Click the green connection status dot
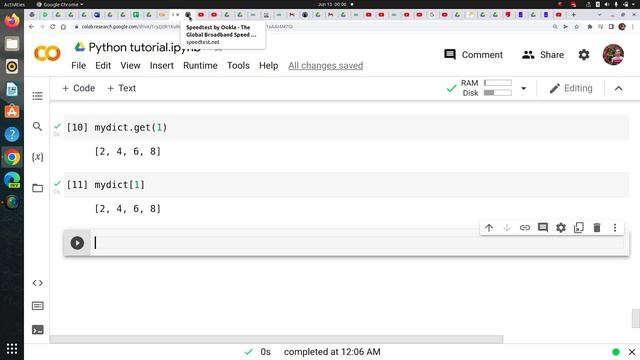Viewport: 640px width, 360px height. click(616, 352)
